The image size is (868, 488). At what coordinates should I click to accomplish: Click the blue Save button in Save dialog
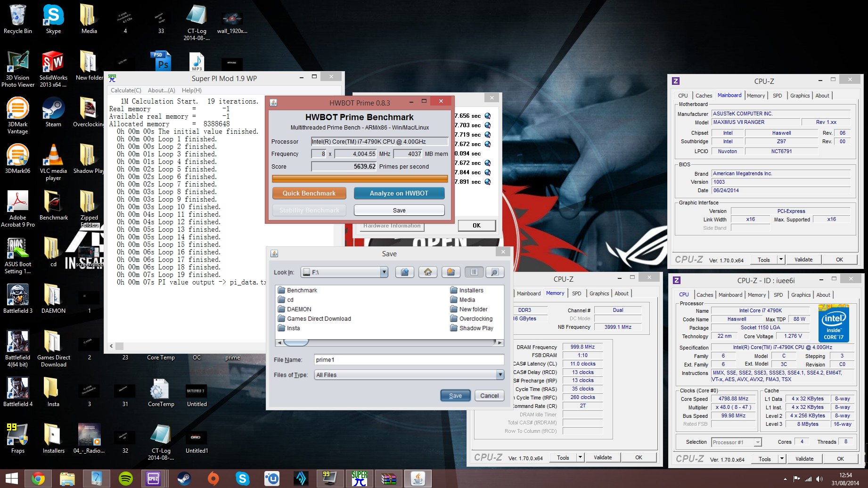pyautogui.click(x=455, y=396)
